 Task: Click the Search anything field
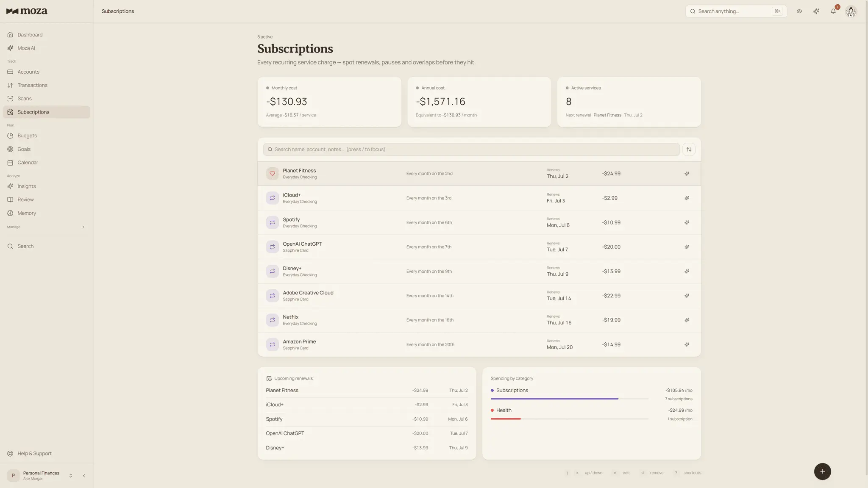click(x=736, y=11)
